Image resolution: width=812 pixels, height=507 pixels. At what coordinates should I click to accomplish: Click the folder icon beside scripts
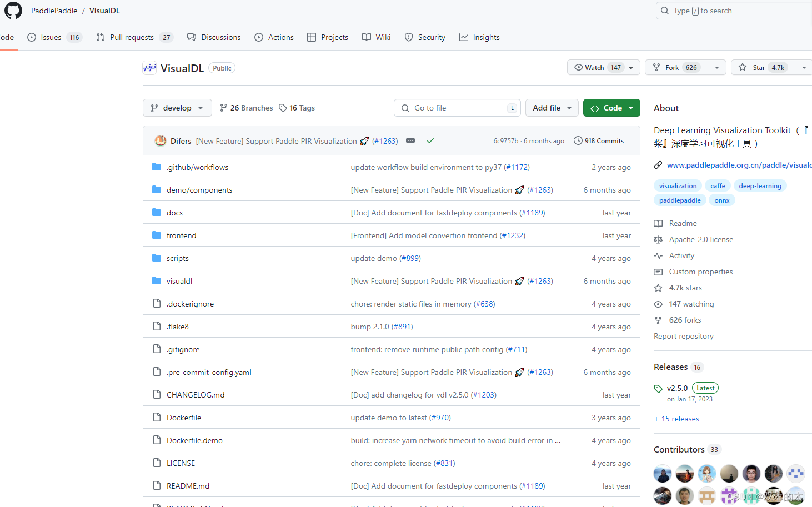pyautogui.click(x=157, y=258)
